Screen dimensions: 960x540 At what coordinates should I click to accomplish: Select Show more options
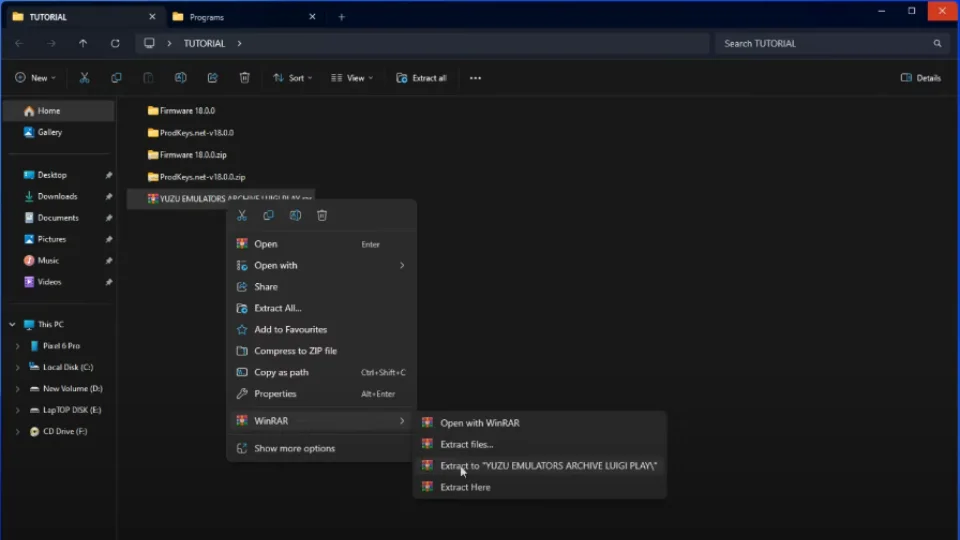[321, 448]
